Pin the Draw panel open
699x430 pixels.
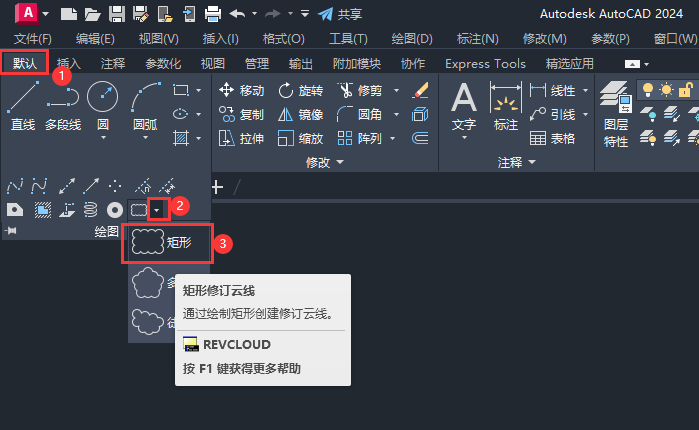coord(11,231)
